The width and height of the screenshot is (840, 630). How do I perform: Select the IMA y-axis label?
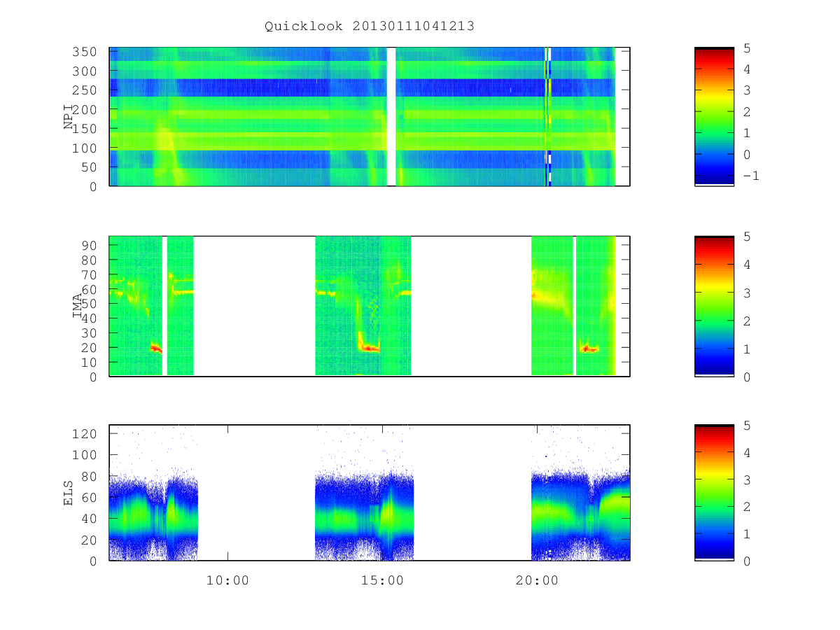[78, 306]
